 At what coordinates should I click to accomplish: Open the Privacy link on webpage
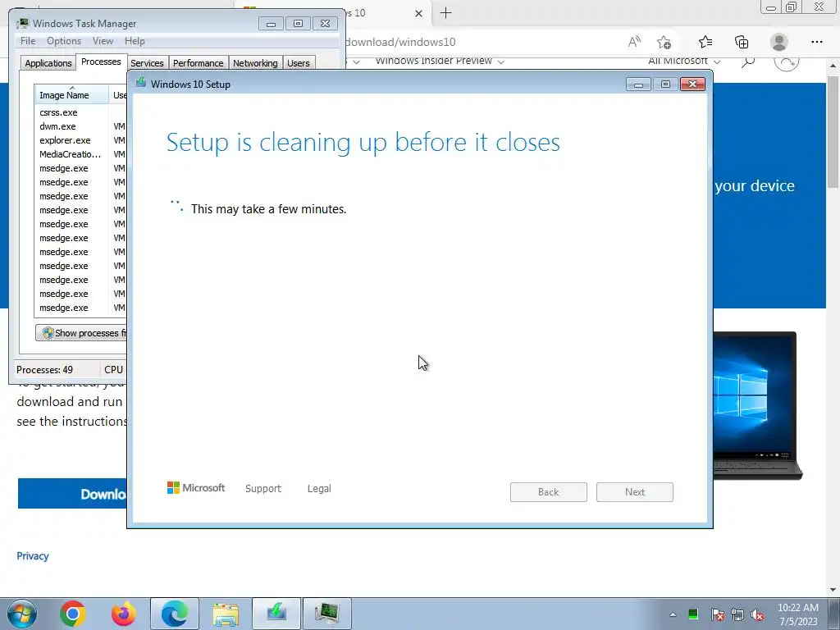pyautogui.click(x=33, y=556)
